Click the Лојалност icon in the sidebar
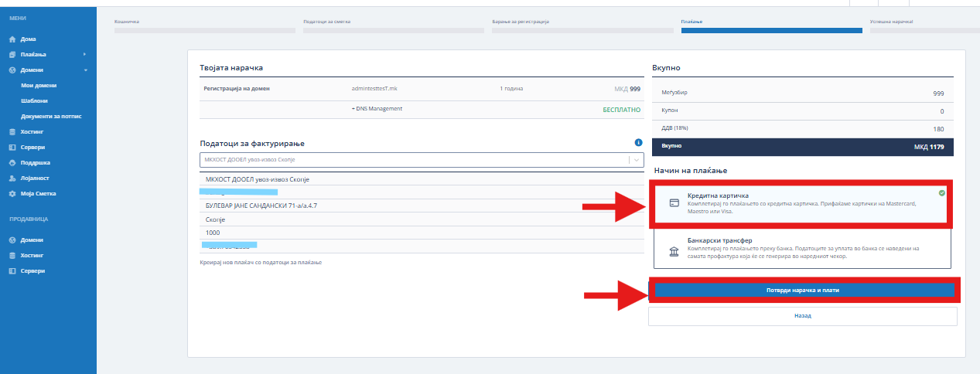This screenshot has width=980, height=374. pyautogui.click(x=12, y=178)
